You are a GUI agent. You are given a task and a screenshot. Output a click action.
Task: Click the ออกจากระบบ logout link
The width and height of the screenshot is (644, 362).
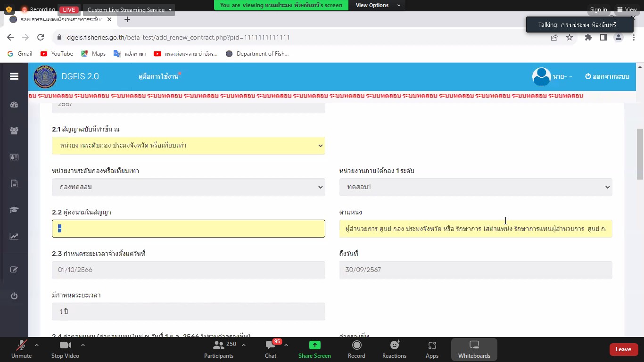coord(607,76)
